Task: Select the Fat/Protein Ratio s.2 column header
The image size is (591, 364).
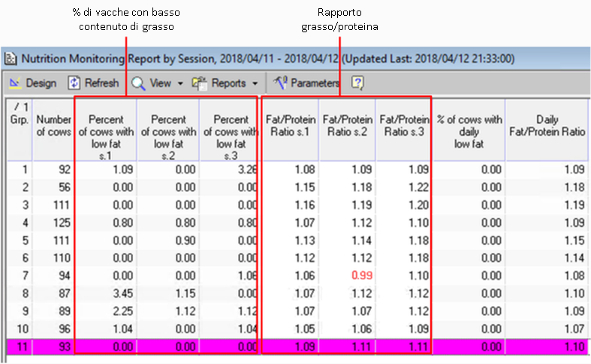Action: tap(347, 128)
